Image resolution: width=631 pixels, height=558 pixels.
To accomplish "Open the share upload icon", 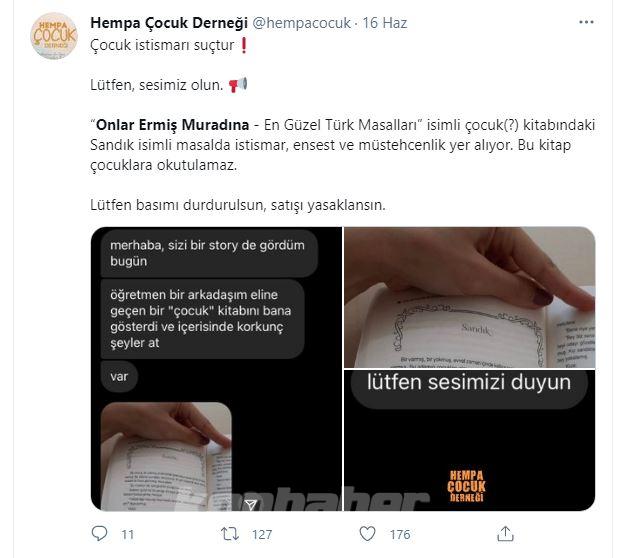I will click(505, 534).
